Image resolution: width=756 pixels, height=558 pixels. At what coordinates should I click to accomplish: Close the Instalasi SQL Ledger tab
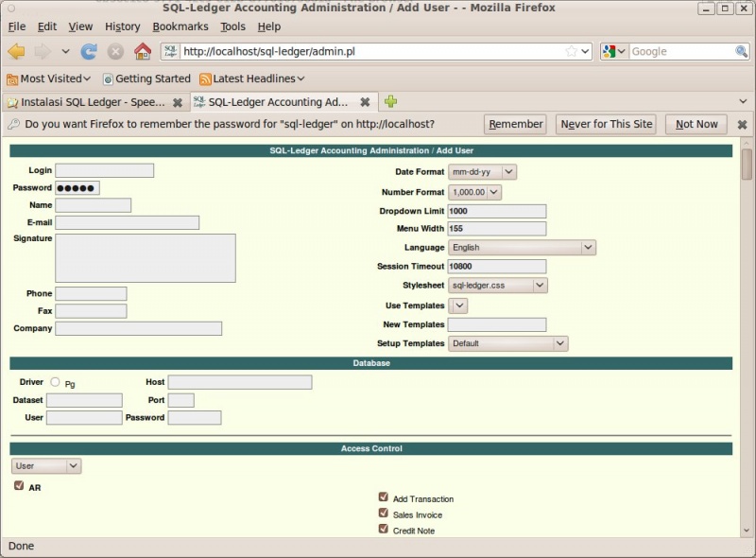[178, 101]
